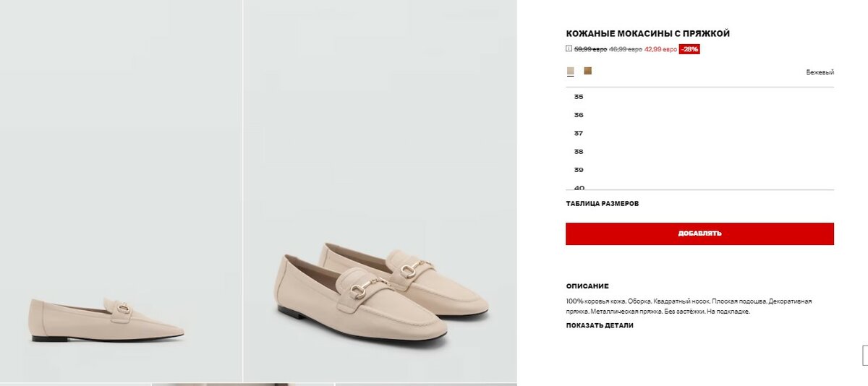Expand ПОКАЗАТЬ ДЕТАЛИ
The image size is (868, 386).
pos(599,325)
